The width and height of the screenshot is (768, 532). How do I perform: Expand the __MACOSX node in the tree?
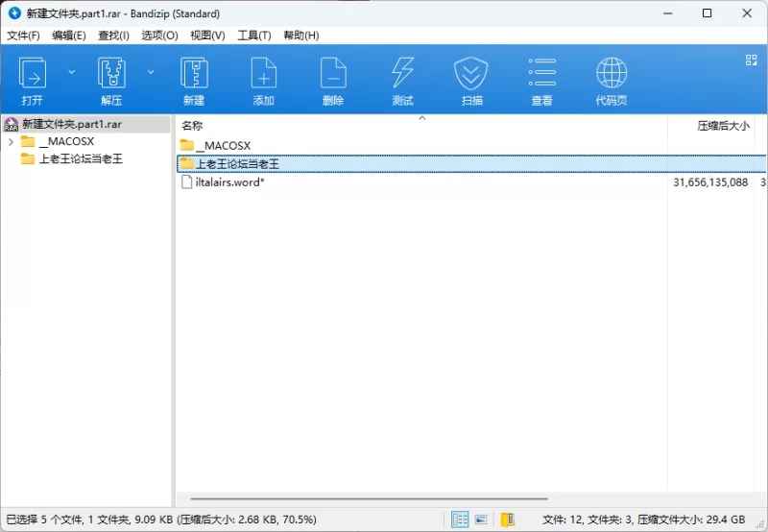point(10,142)
